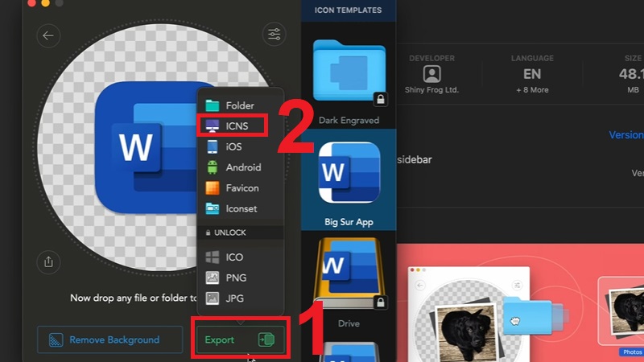The height and width of the screenshot is (362, 644).
Task: Click the ICON TEMPLATES header
Action: coord(349,10)
